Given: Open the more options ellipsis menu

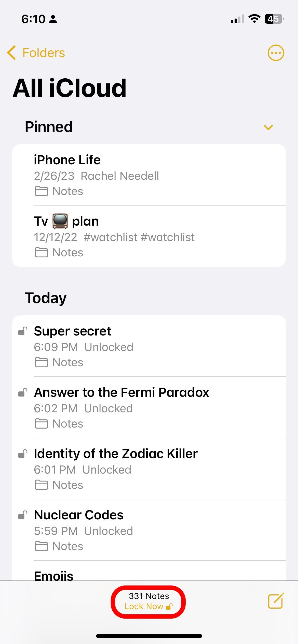Looking at the screenshot, I should pos(276,53).
